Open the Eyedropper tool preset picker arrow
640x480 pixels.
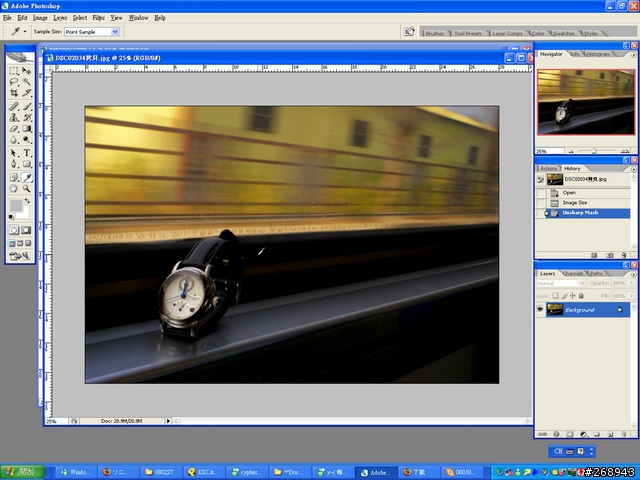click(x=25, y=31)
